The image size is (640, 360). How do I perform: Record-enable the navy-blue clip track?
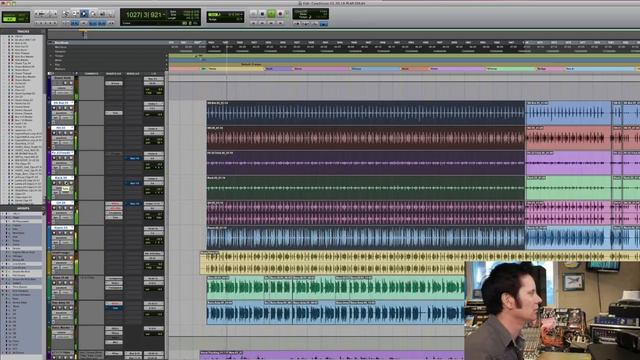54,108
